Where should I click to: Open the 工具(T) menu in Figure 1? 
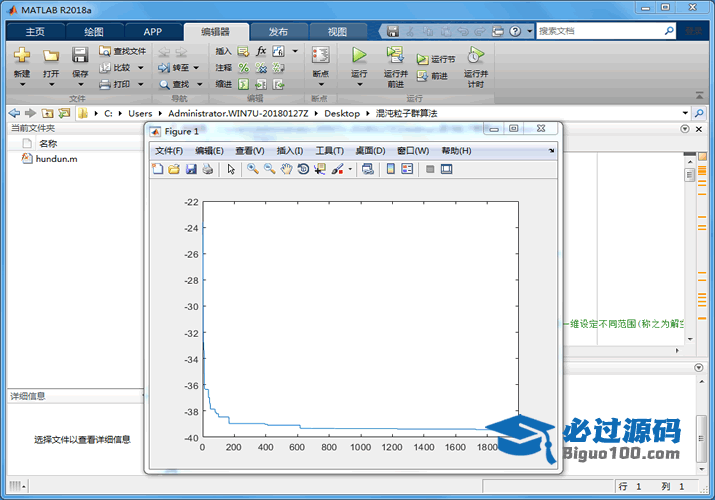330,151
